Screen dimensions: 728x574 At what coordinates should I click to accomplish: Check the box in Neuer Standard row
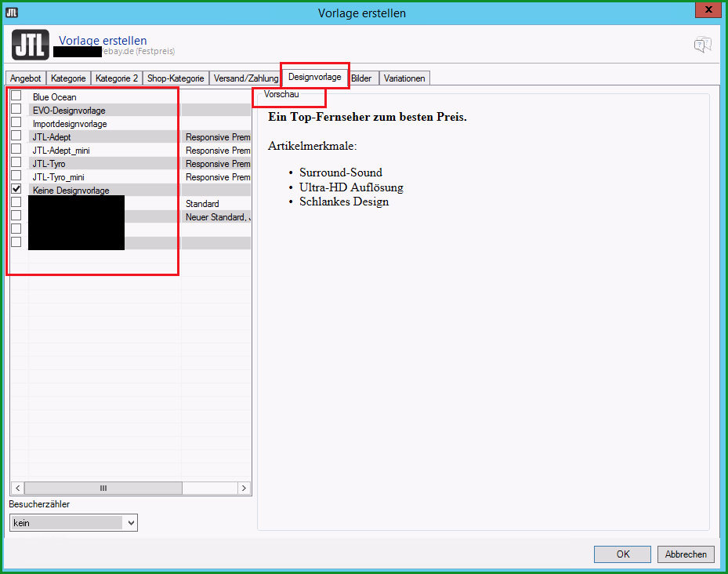click(16, 215)
